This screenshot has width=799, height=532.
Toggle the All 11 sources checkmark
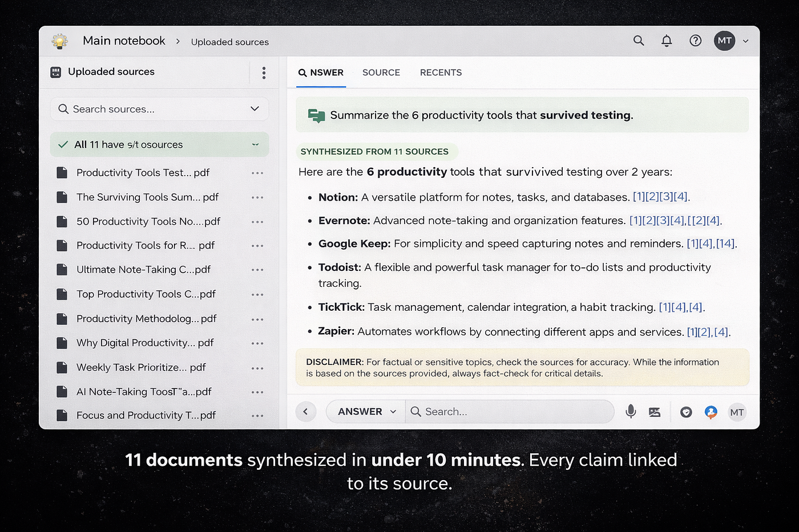[x=63, y=145]
